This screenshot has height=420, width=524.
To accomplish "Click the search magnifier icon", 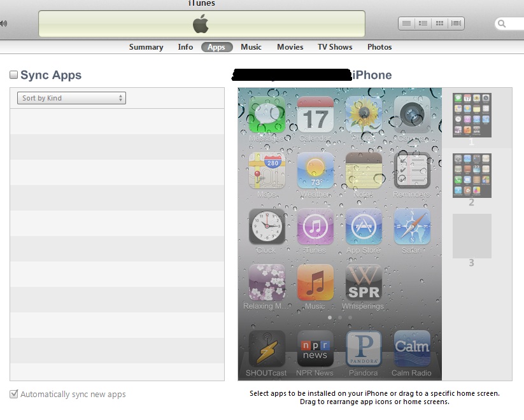I will point(502,24).
